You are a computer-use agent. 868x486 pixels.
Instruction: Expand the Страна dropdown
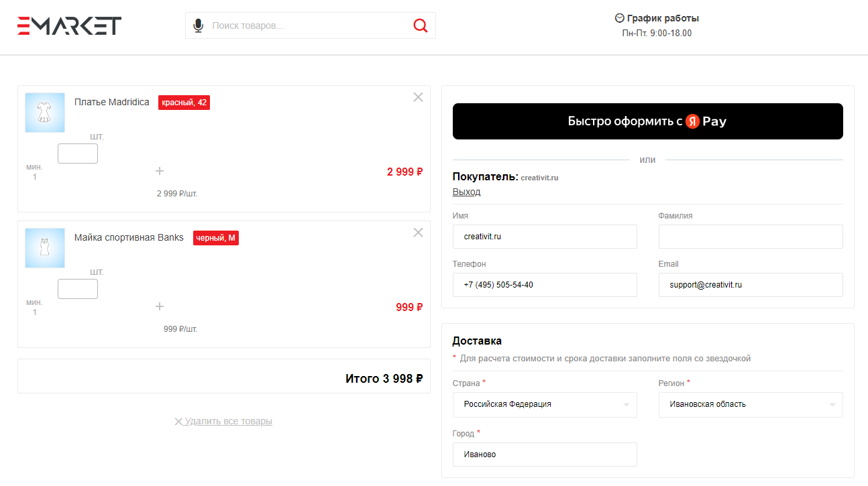[545, 404]
